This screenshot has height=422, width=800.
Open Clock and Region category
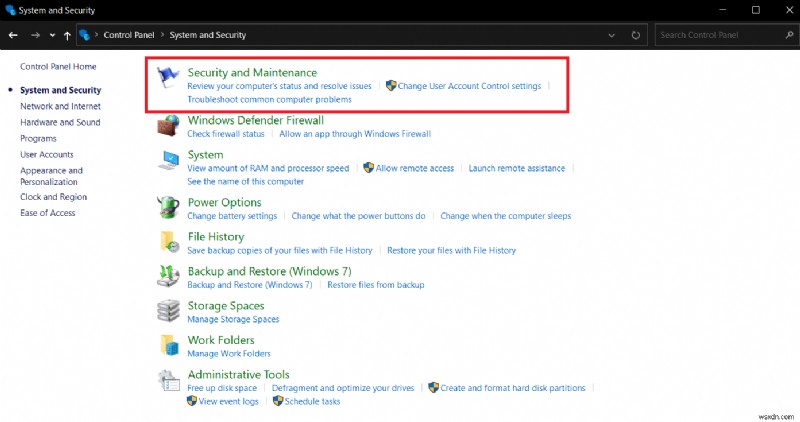(54, 197)
